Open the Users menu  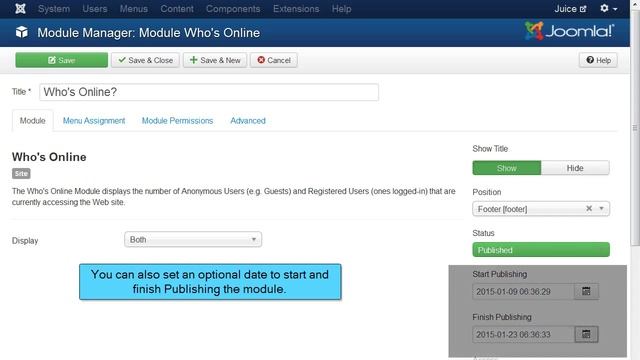click(95, 9)
